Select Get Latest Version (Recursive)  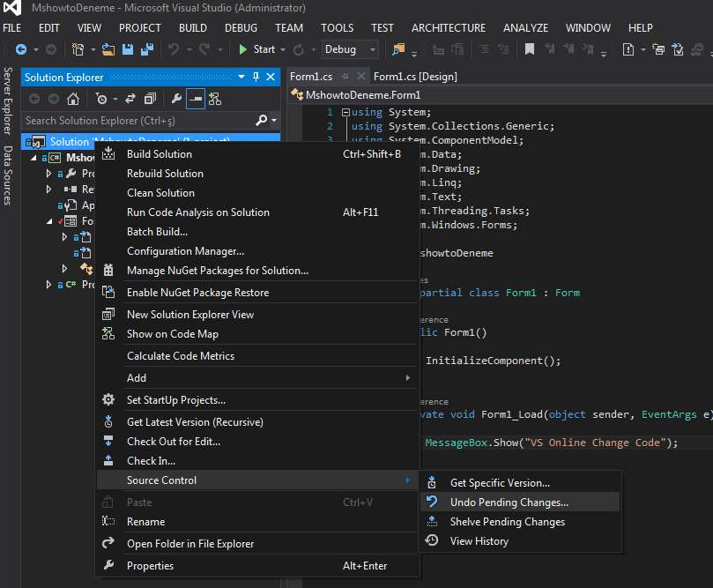point(257,422)
